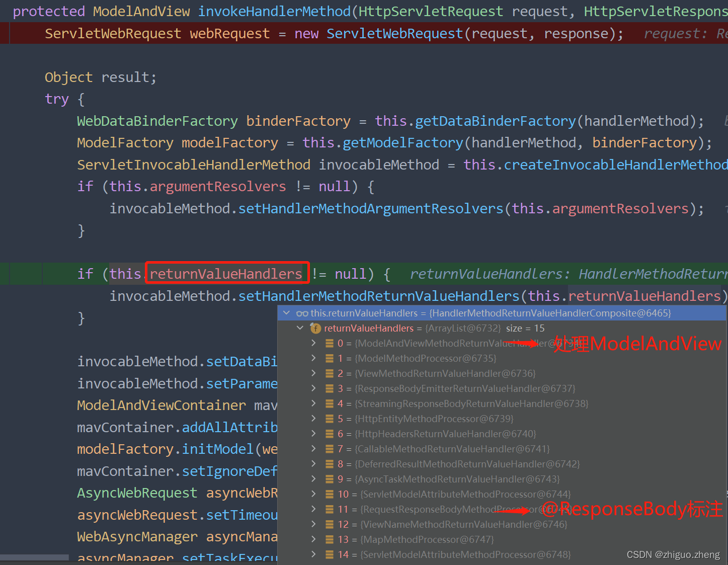Viewport: 728px width, 565px height.
Task: Click the getModelFactory method call
Action: click(402, 143)
